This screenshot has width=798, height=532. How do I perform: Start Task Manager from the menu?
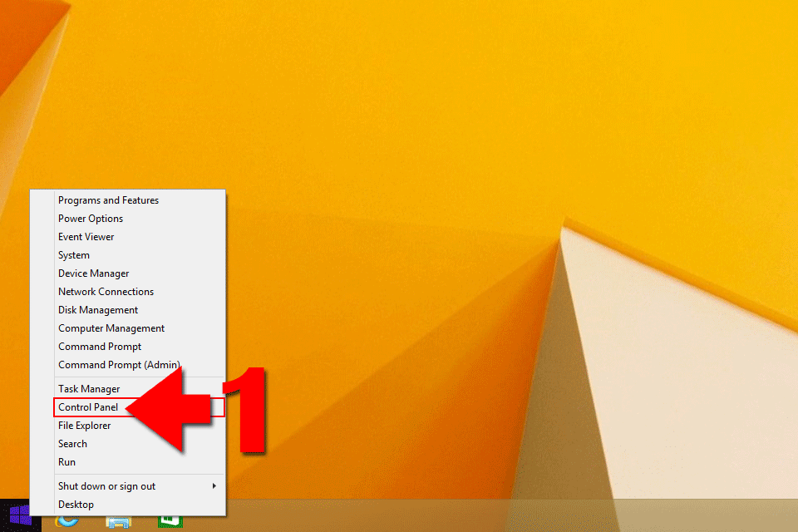pyautogui.click(x=89, y=389)
